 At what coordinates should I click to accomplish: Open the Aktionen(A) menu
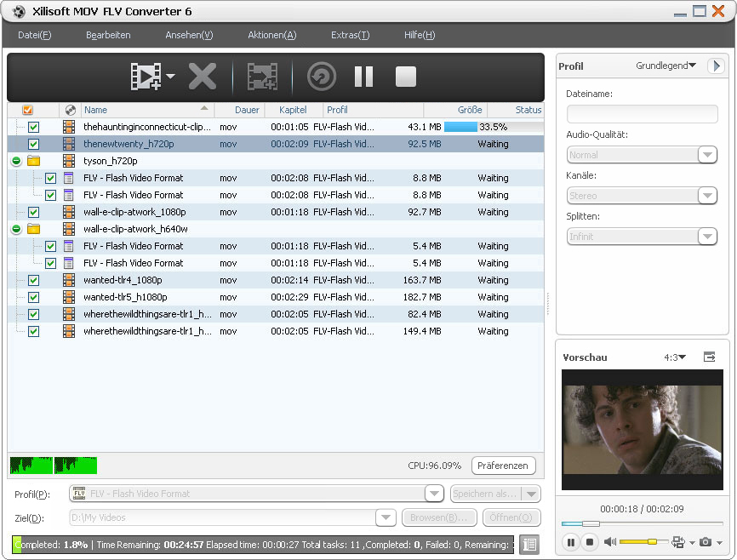272,35
